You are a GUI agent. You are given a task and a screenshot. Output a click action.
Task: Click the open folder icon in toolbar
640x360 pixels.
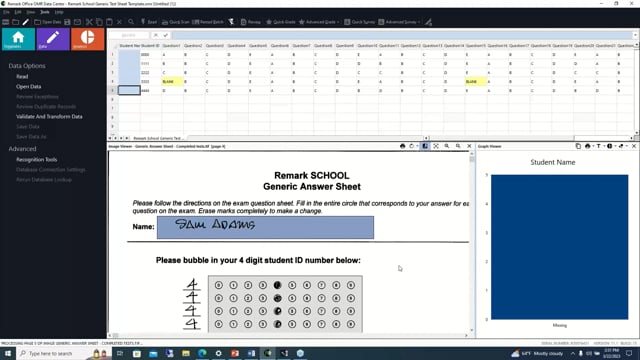click(16, 22)
